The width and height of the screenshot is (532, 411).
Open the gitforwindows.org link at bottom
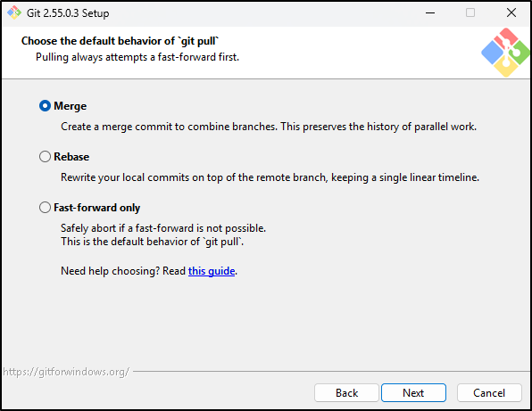tap(66, 372)
